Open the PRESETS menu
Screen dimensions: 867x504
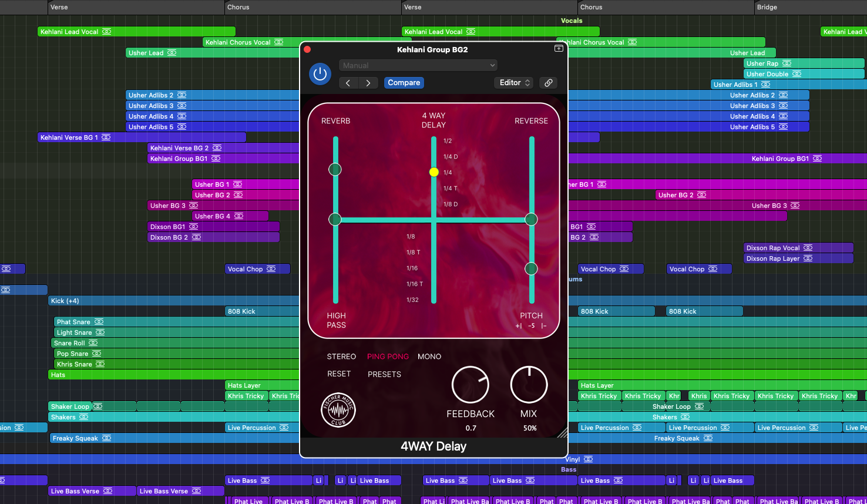385,374
